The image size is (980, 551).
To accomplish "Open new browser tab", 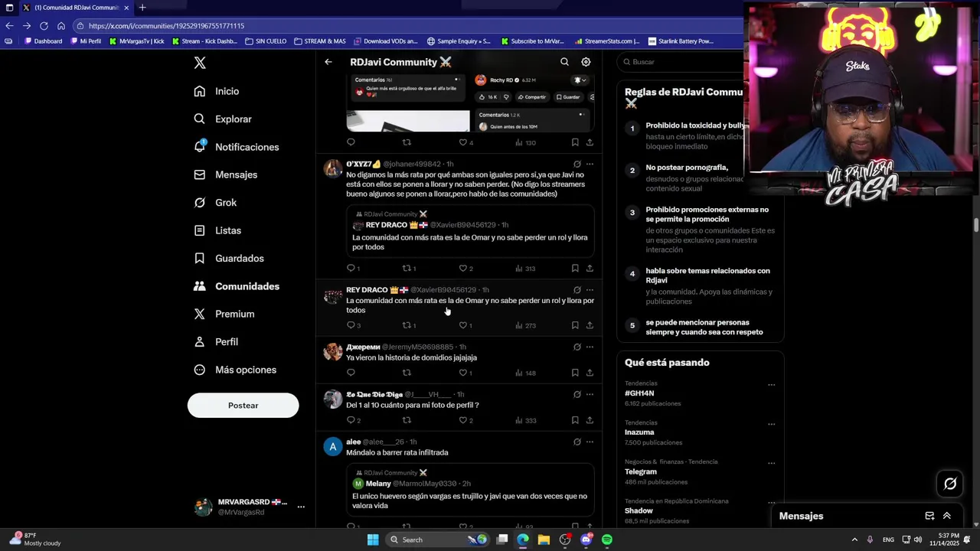I will [142, 8].
